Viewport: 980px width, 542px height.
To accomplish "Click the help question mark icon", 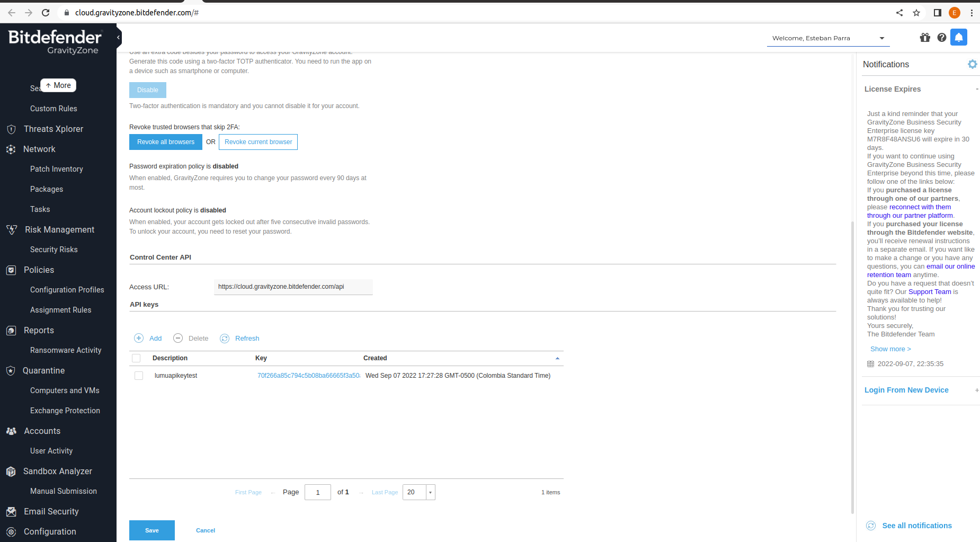I will point(941,38).
